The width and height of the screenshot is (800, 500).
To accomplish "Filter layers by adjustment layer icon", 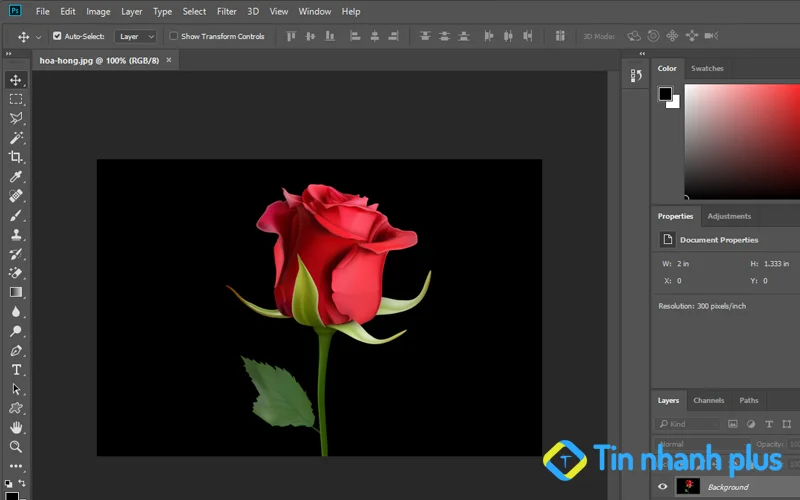I will point(751,424).
